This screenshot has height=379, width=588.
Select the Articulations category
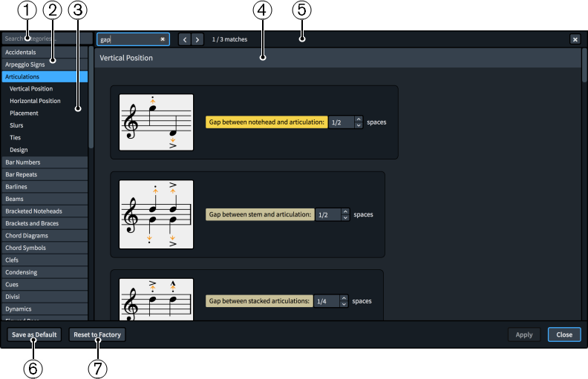(x=45, y=76)
